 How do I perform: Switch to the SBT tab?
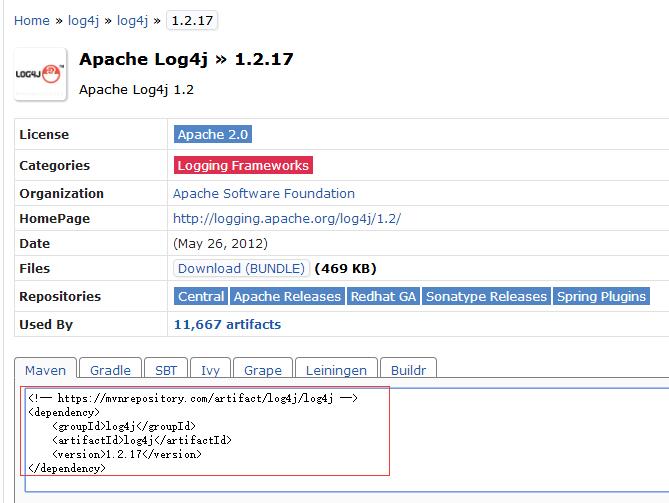pyautogui.click(x=166, y=369)
